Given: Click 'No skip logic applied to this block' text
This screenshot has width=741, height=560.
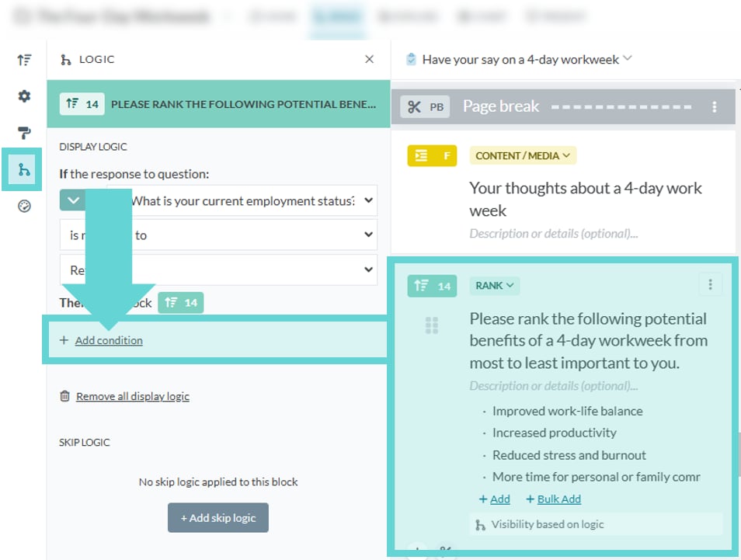Looking at the screenshot, I should click(217, 482).
